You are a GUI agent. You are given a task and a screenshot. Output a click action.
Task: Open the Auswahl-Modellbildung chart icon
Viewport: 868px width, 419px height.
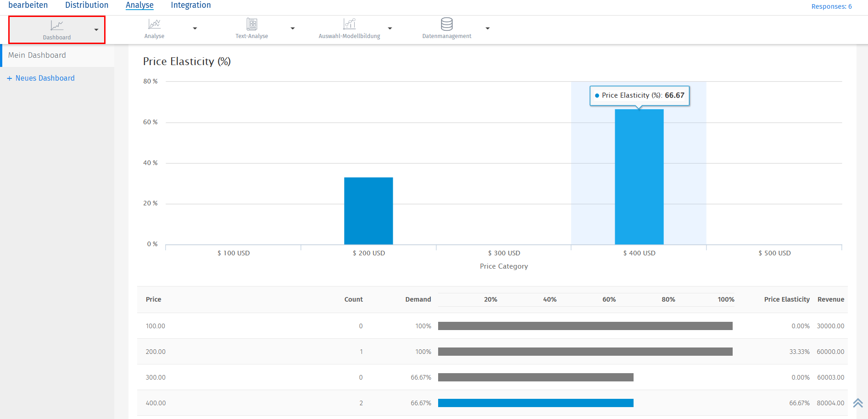[x=349, y=24]
